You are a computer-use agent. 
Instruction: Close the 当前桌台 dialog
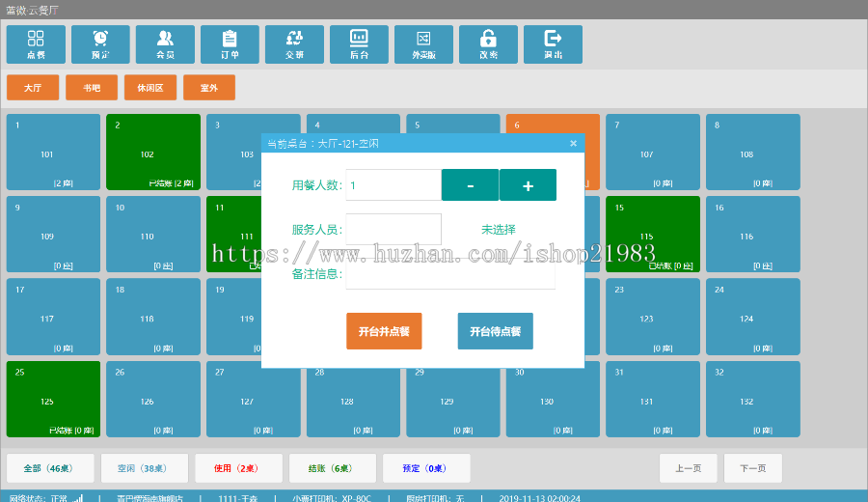tap(573, 144)
